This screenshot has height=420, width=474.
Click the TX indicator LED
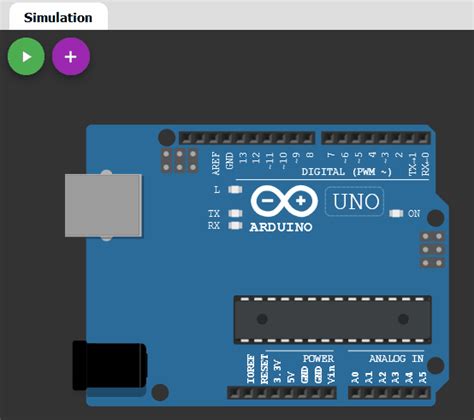pyautogui.click(x=235, y=213)
